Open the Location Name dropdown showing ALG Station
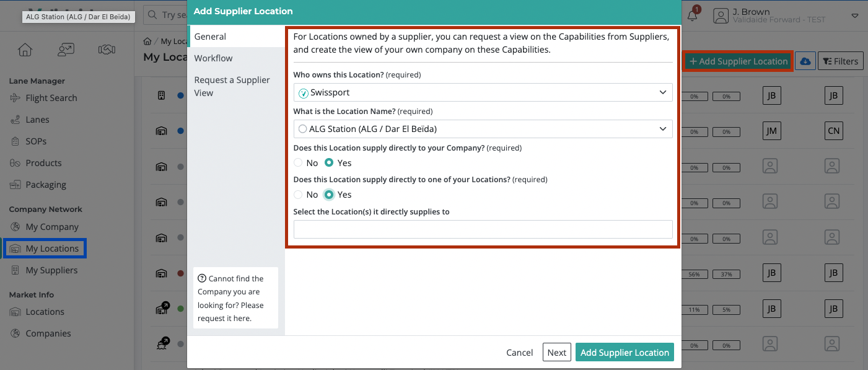Screen dimensions: 868x370 (483, 129)
